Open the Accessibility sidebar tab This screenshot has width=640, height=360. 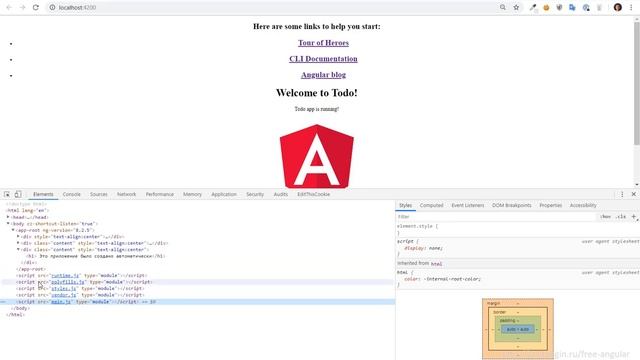point(583,205)
